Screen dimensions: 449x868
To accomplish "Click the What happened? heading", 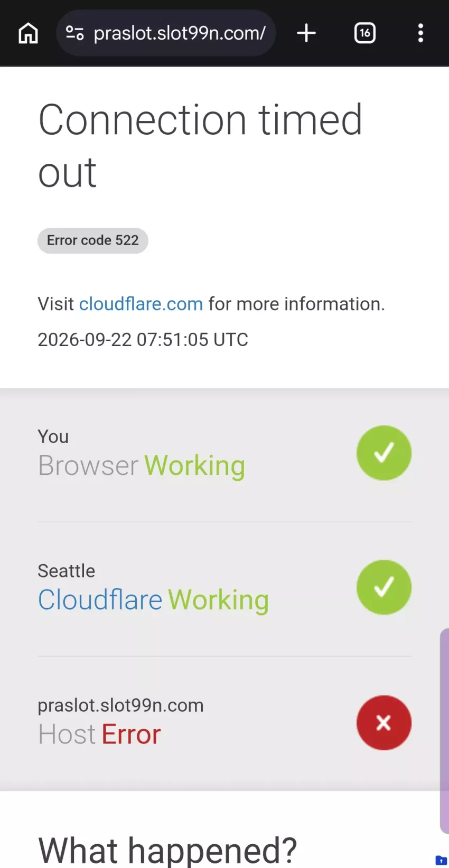I will point(167,850).
